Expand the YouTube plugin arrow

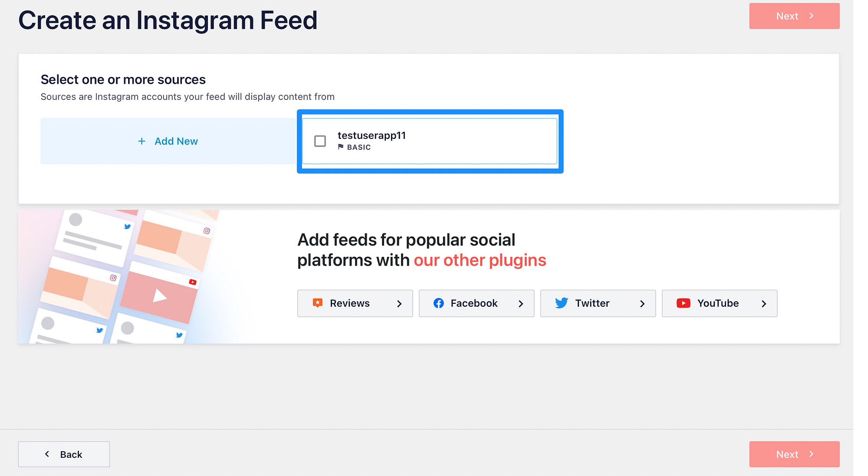(x=764, y=303)
